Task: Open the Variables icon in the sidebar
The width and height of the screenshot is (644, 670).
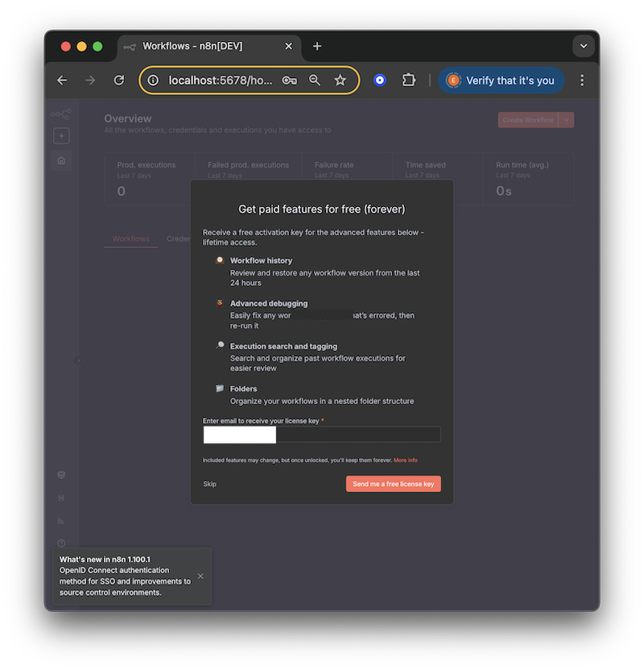Action: tap(61, 498)
